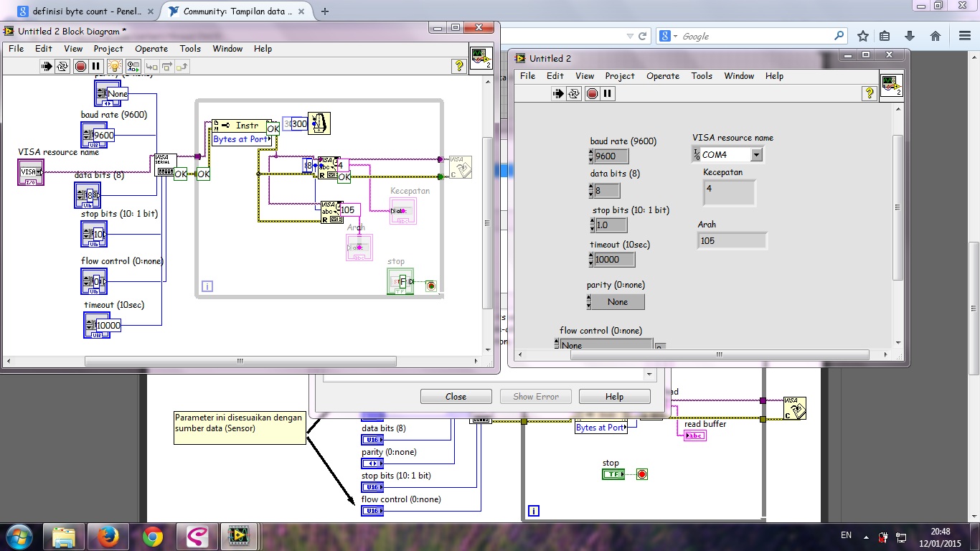Click timeout field showing 10000

[614, 260]
